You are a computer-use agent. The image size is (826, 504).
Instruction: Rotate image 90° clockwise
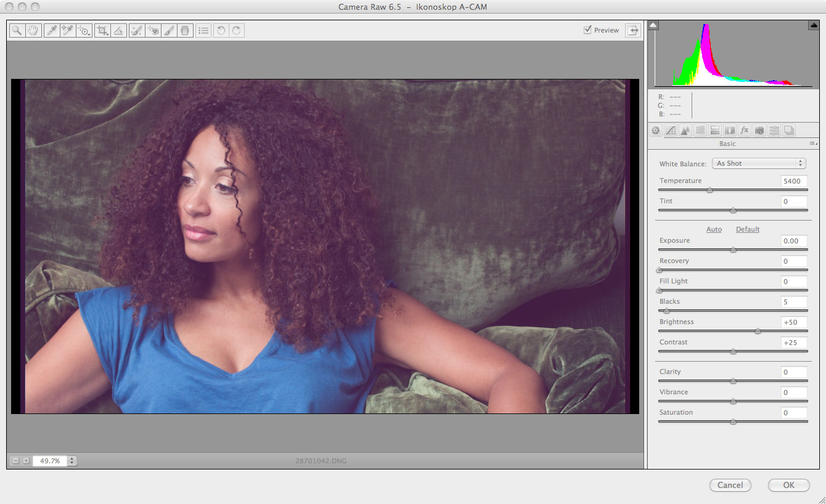click(x=237, y=30)
